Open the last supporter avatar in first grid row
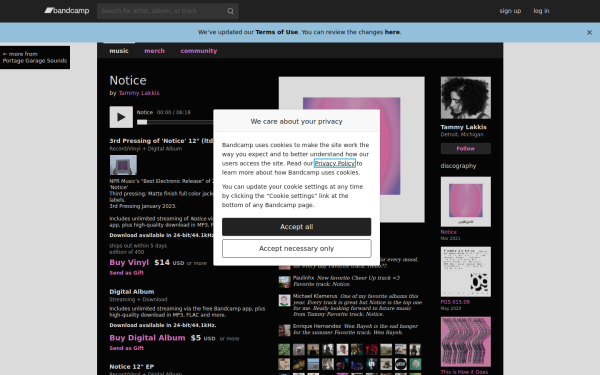This screenshot has height=375, width=600. click(415, 349)
